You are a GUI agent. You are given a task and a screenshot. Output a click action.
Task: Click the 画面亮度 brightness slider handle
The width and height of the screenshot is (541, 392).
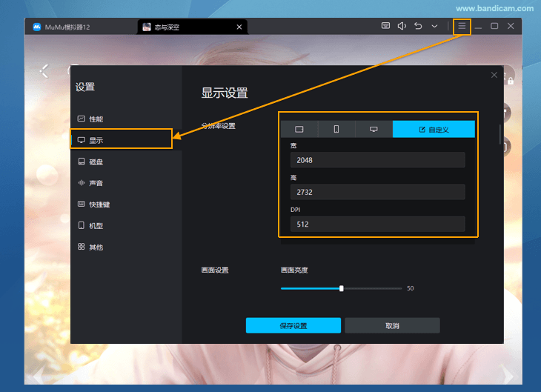[x=341, y=288]
